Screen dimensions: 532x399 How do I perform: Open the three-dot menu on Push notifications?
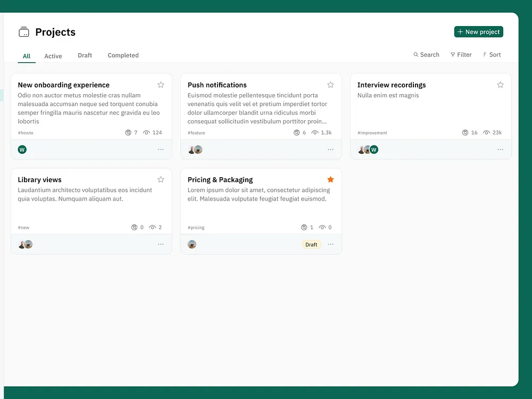[x=330, y=149]
